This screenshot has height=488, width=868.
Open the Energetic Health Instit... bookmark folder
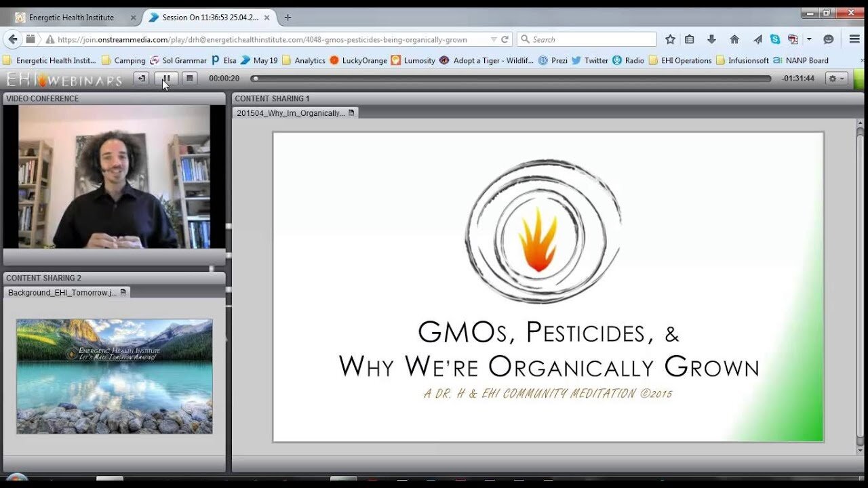[50, 60]
